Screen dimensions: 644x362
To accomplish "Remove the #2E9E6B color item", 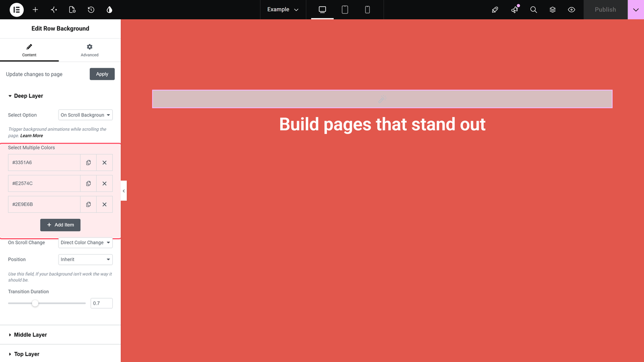I will click(105, 204).
